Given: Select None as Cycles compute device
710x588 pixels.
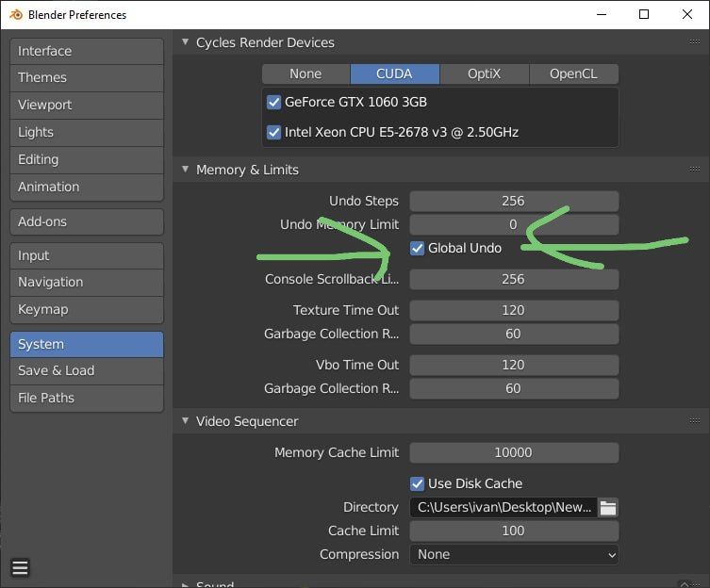Looking at the screenshot, I should pyautogui.click(x=305, y=73).
